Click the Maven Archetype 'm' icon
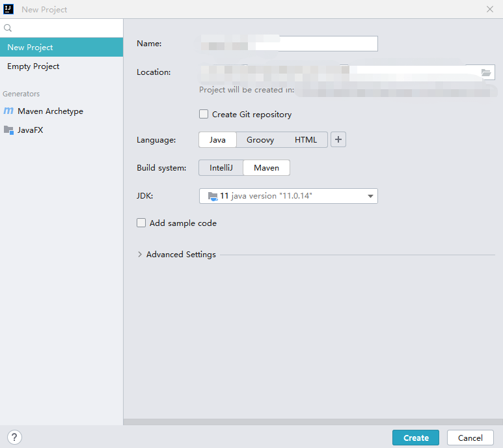The width and height of the screenshot is (503, 448). (x=8, y=111)
